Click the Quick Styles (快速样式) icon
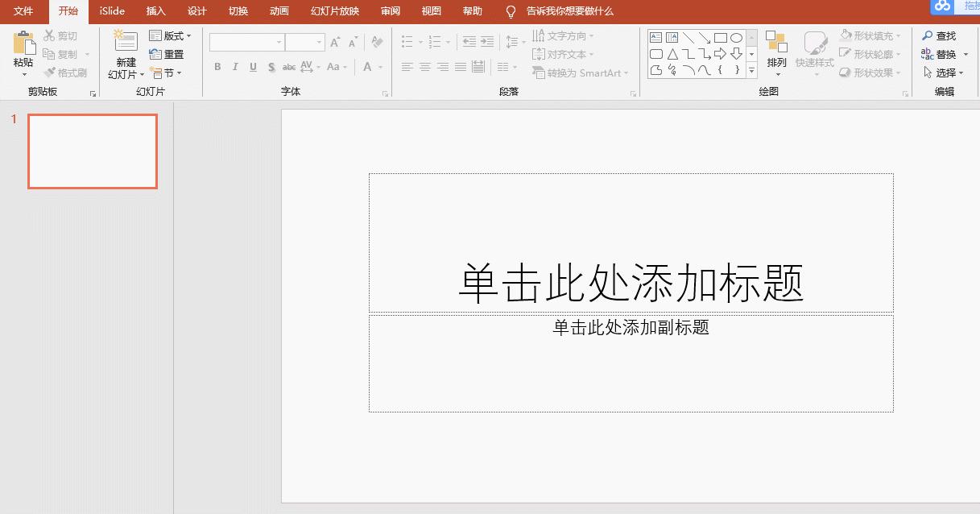The width and height of the screenshot is (980, 514). tap(814, 48)
